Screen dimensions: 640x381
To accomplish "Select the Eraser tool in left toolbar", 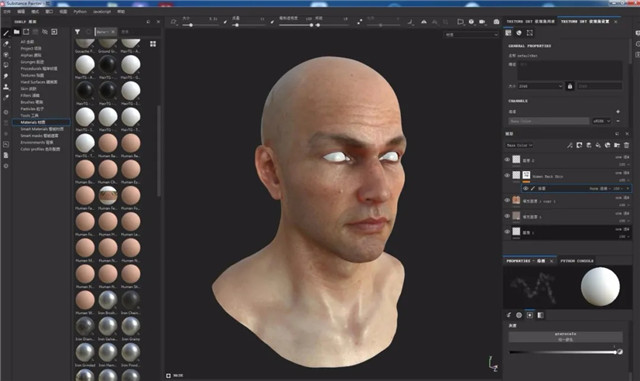I will click(x=6, y=44).
